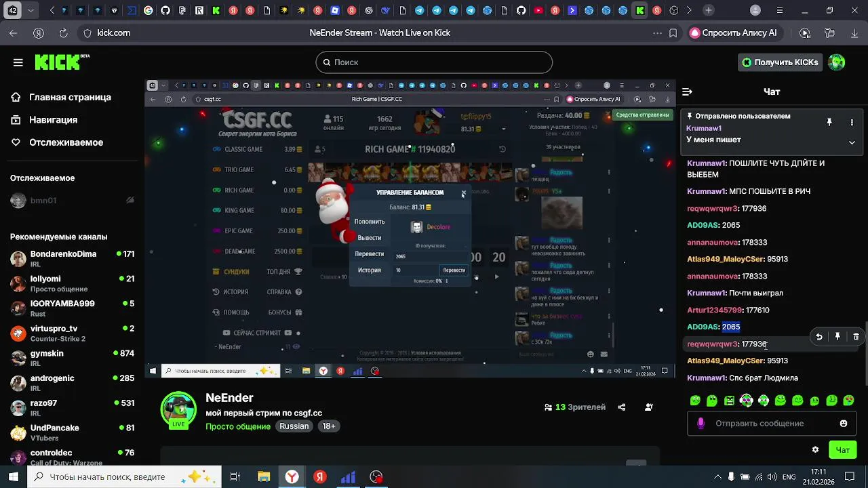Click the Yandex Browser taskbar icon

pos(292,477)
